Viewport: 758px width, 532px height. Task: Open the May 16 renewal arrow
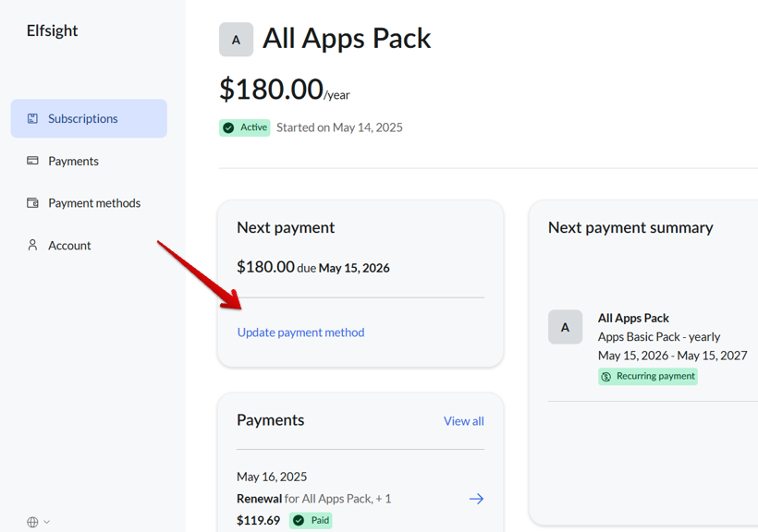[476, 499]
